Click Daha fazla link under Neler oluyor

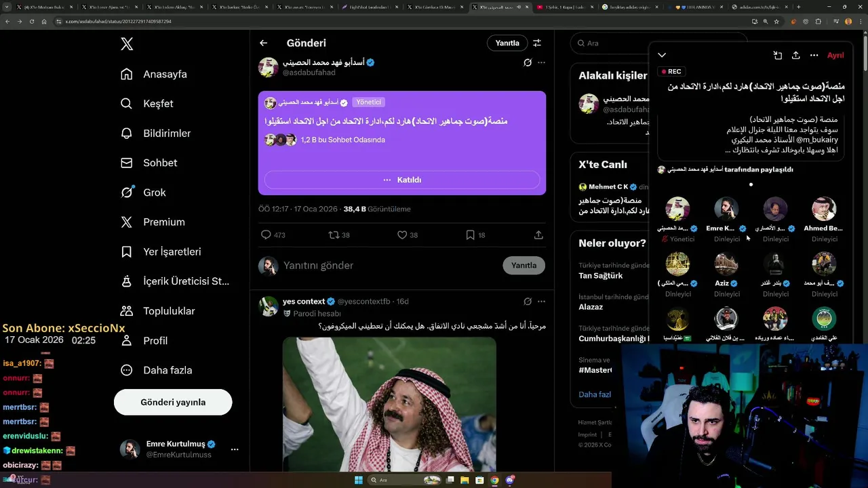[x=595, y=394]
